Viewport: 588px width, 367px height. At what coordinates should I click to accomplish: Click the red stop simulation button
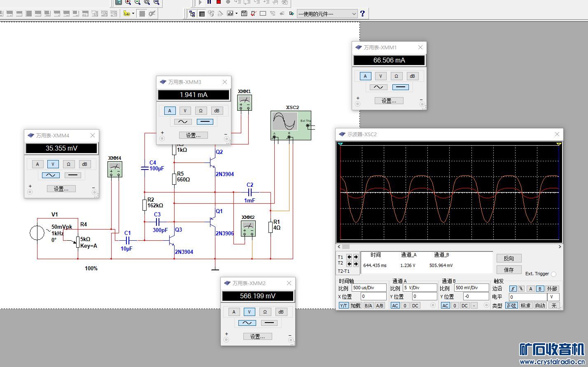click(219, 2)
